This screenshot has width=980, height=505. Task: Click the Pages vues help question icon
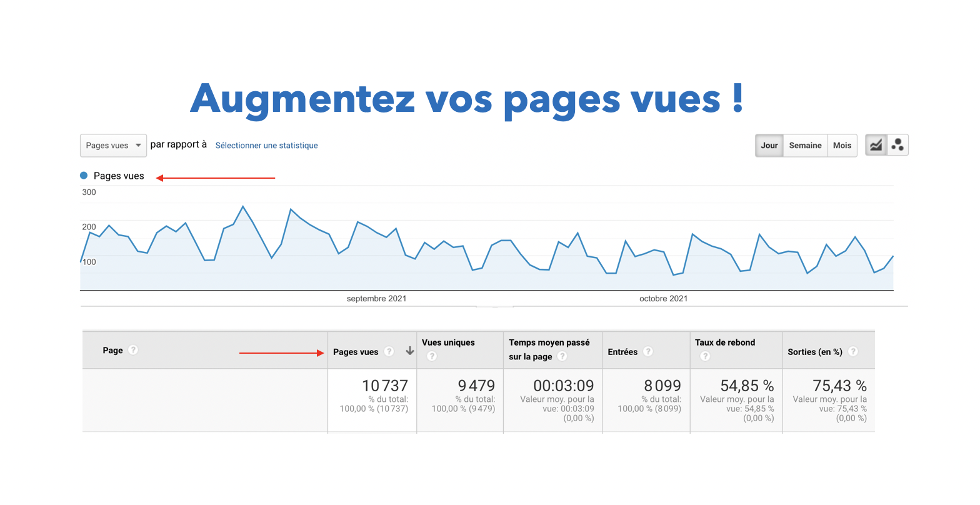389,351
